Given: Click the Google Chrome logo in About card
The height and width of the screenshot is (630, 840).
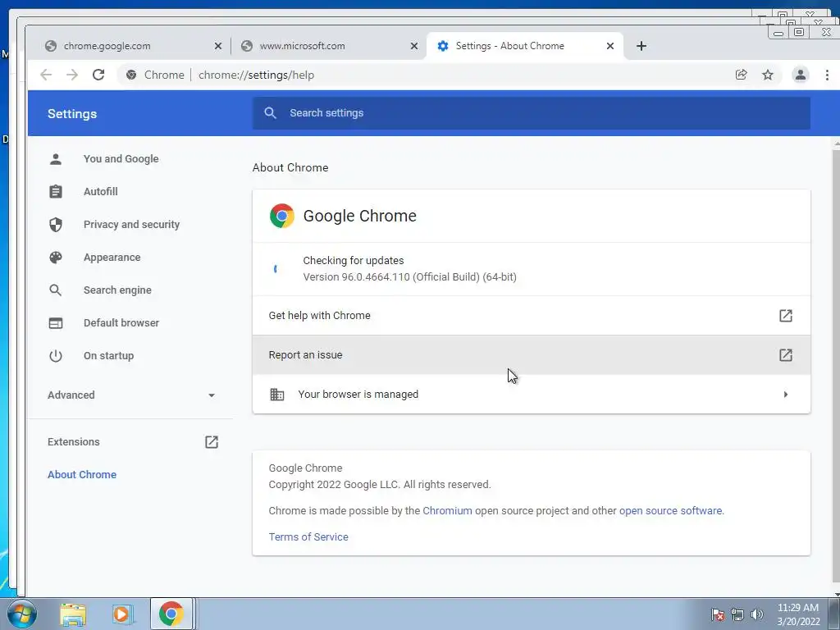Looking at the screenshot, I should point(282,216).
